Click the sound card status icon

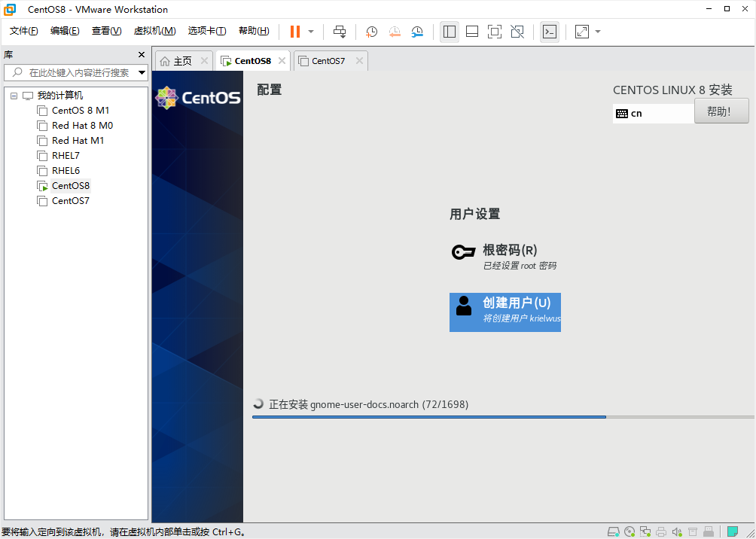point(677,531)
